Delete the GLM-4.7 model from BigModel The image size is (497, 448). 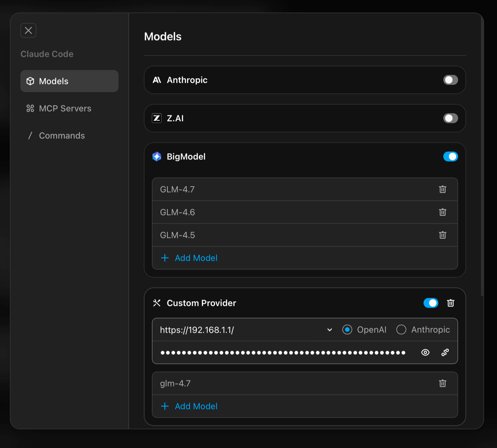tap(442, 189)
